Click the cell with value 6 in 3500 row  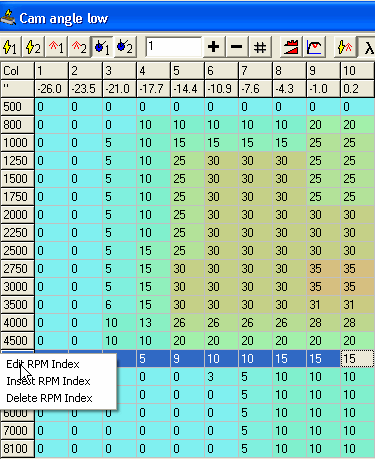point(119,305)
